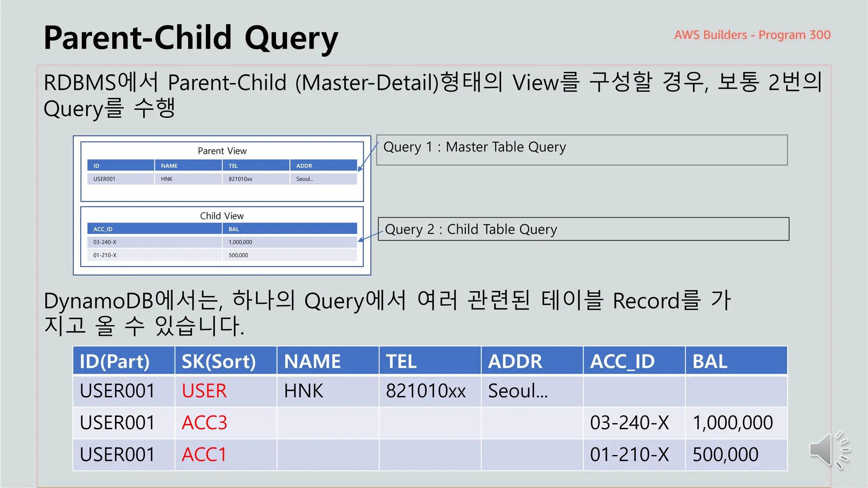Viewport: 868px width, 488px height.
Task: Click the audio speaker icon on slide
Action: 829,450
